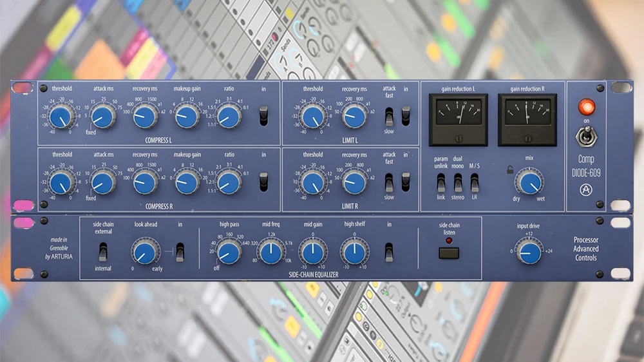
Task: Toggle Limit L attack fast/slow switch
Action: 389,116
